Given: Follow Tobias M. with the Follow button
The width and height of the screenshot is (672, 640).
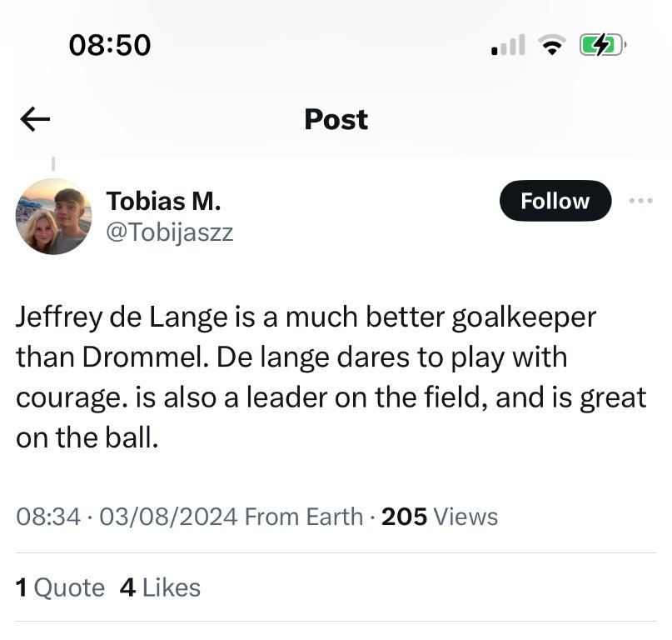Looking at the screenshot, I should pos(555,201).
